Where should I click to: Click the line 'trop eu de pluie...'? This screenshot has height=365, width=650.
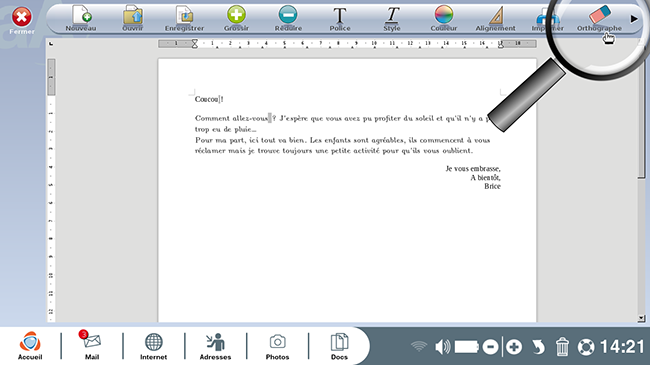pos(226,129)
